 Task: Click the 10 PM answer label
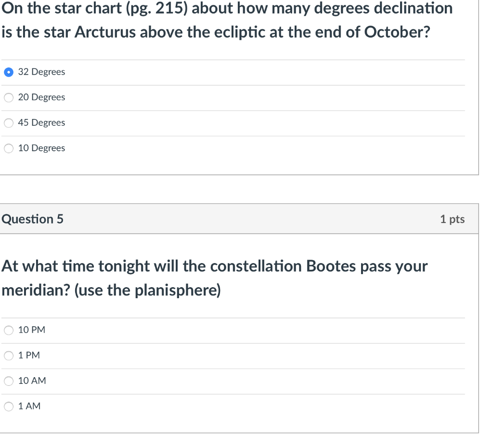point(31,330)
